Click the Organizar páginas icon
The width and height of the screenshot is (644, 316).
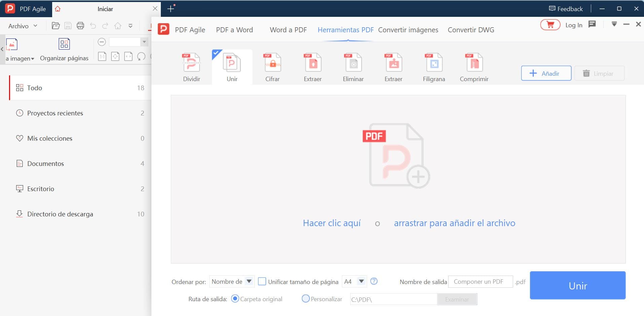64,44
